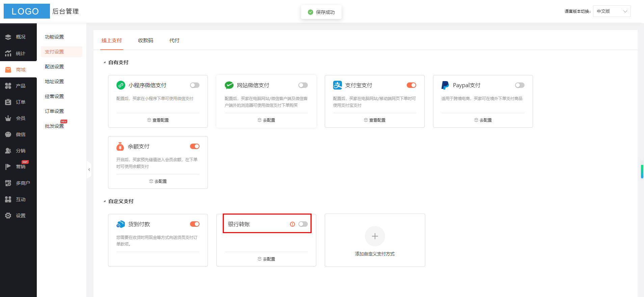Open 订单设置 in the submenu

tap(54, 111)
